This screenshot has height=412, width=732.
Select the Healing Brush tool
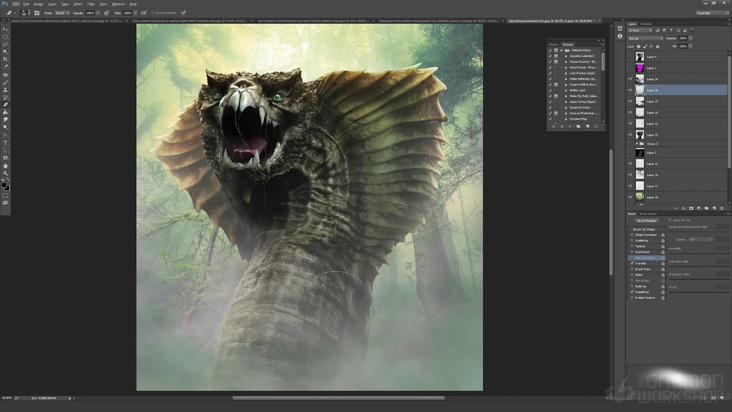pyautogui.click(x=6, y=75)
